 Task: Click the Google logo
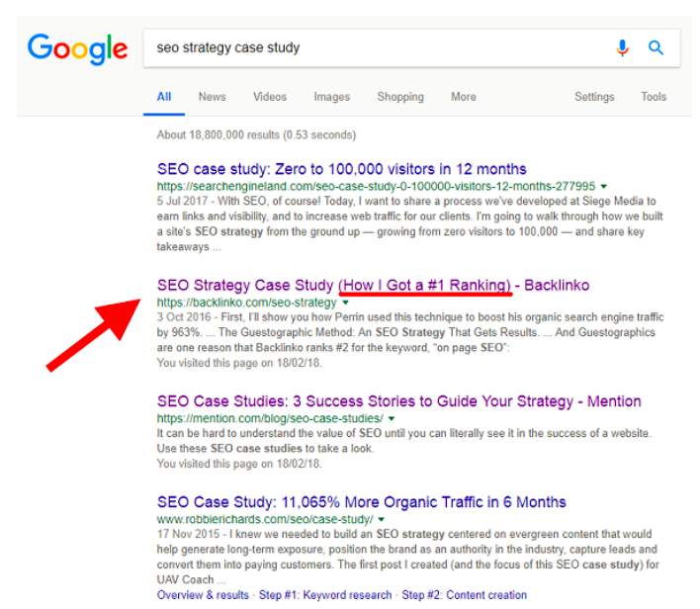(x=78, y=48)
